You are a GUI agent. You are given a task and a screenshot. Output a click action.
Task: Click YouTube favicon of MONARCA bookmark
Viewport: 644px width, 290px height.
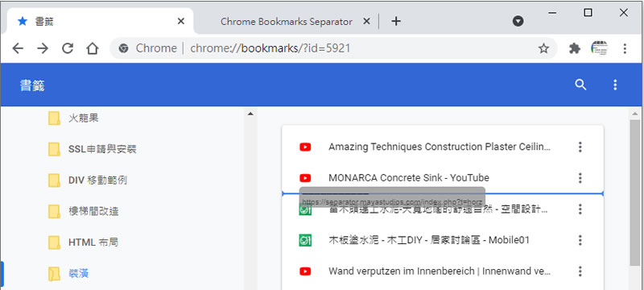(305, 178)
